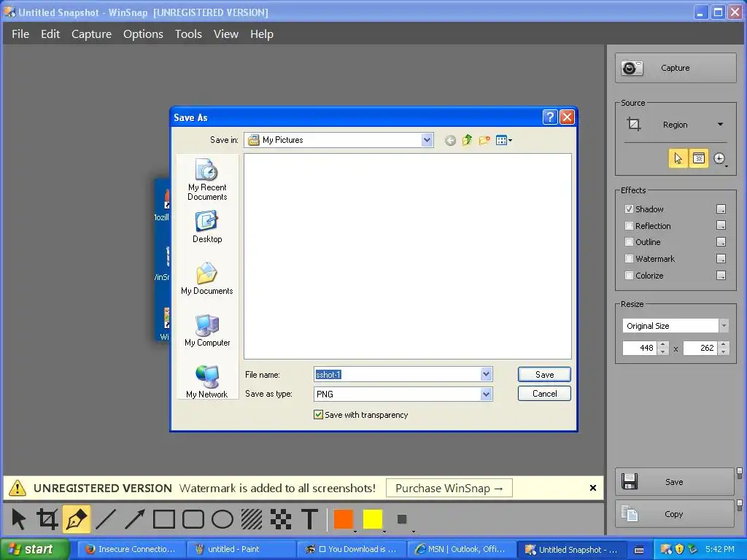Viewport: 747px width, 560px height.
Task: Pick the yellow color swatch
Action: [x=373, y=519]
